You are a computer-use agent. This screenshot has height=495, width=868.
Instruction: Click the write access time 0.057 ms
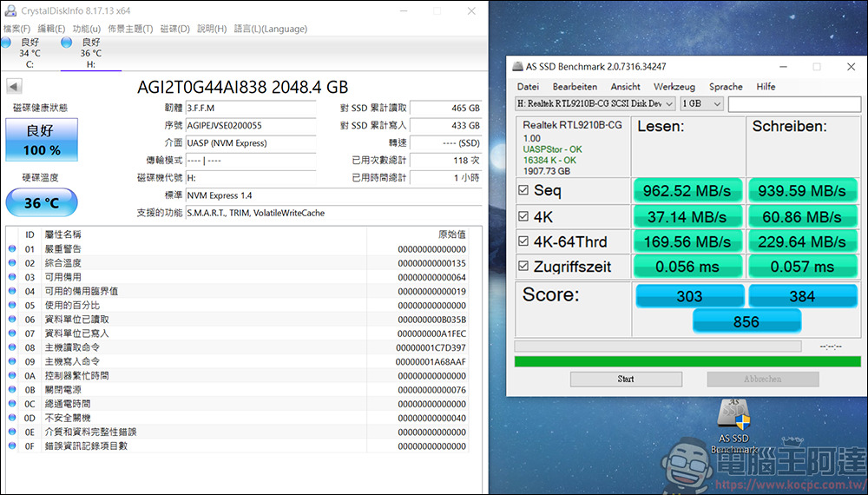click(802, 267)
